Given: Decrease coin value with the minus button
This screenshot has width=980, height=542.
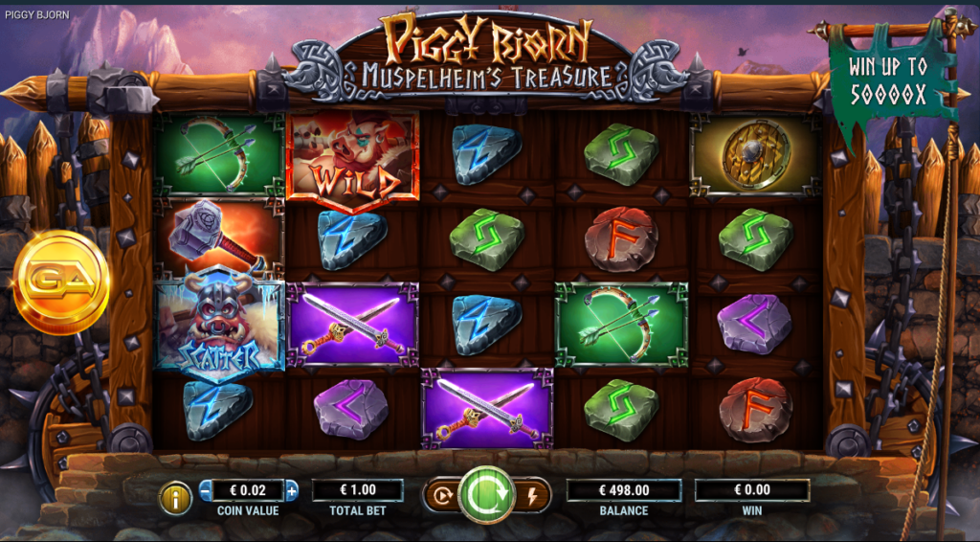Looking at the screenshot, I should point(206,490).
